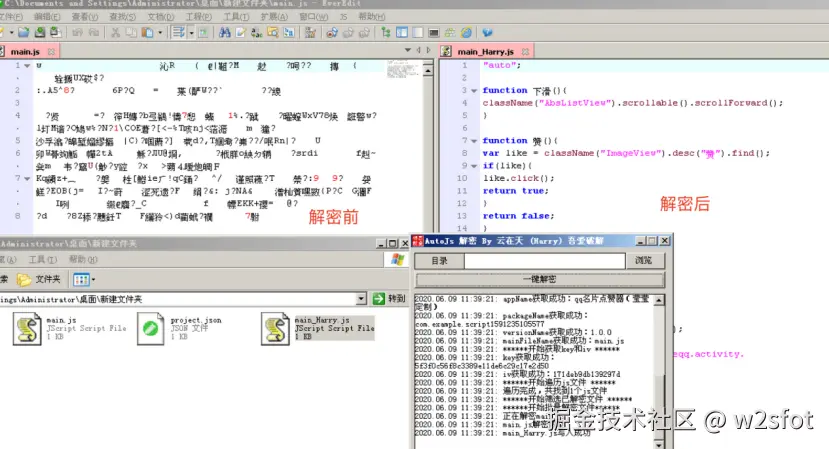Screen dimensions: 829x449
Task: Click the main.js editor scroll up arrow
Action: pos(428,69)
